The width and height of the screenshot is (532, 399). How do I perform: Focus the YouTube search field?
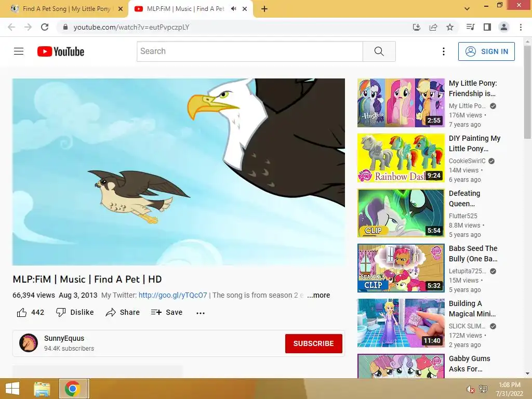[x=250, y=51]
